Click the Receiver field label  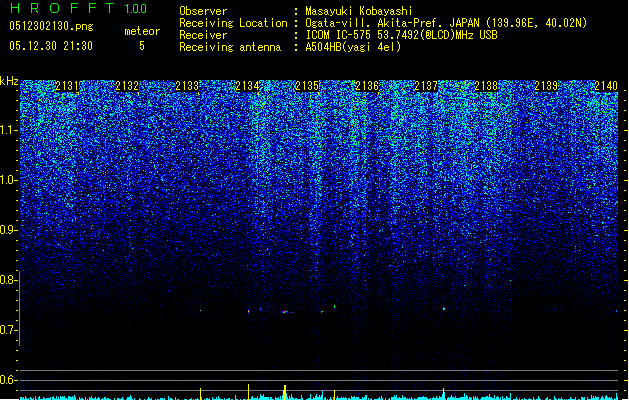point(203,35)
